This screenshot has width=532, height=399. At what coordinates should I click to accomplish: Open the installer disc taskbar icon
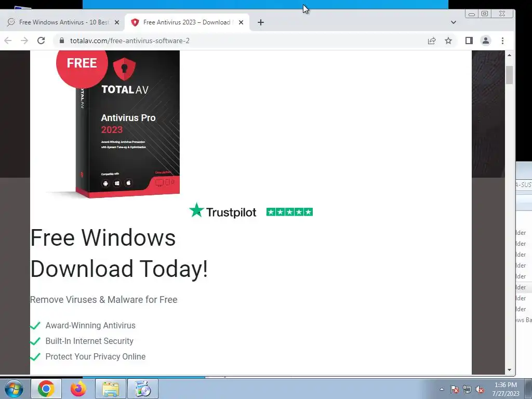tap(143, 389)
